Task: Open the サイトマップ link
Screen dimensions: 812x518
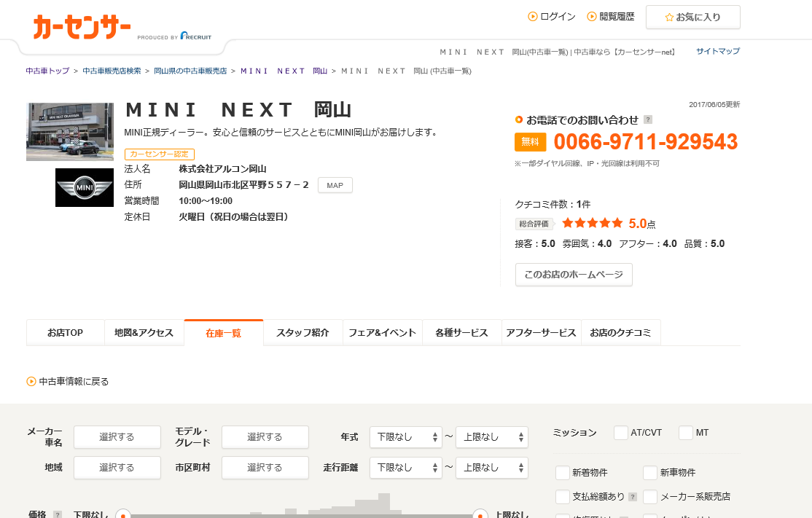Action: tap(718, 51)
